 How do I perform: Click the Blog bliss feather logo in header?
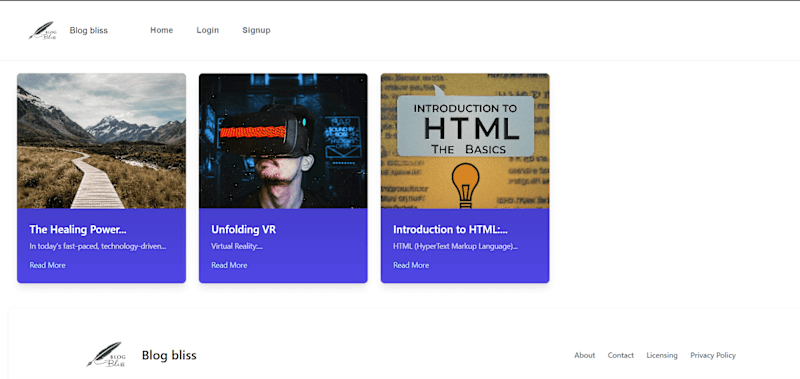point(42,31)
